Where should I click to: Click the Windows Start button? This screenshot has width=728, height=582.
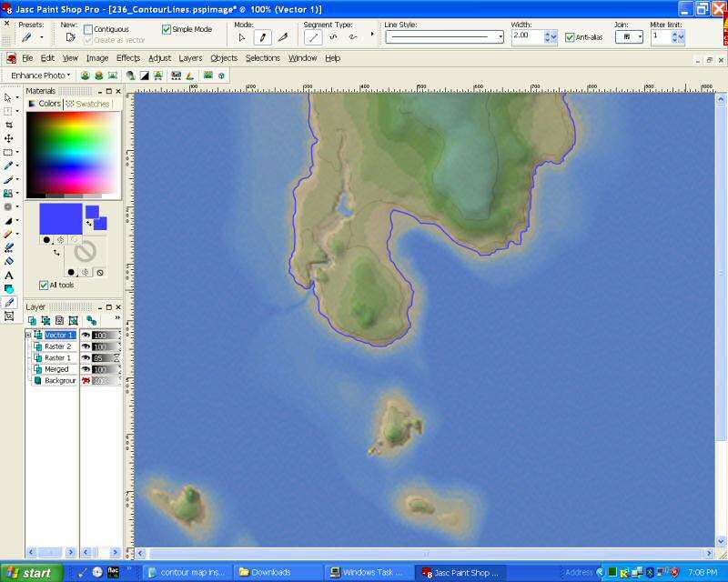32,572
